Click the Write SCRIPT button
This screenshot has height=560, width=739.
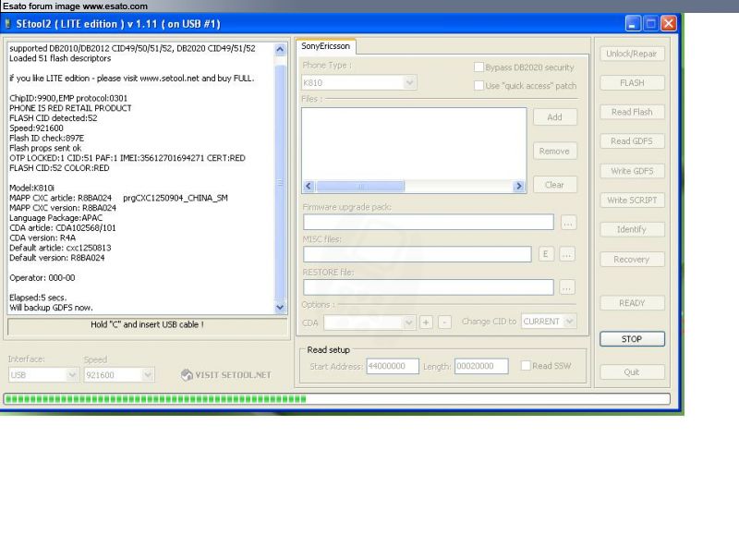coord(632,201)
